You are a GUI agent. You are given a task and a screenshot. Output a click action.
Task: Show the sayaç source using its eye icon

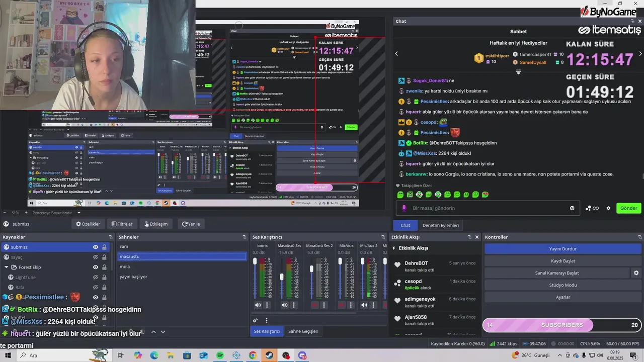click(96, 257)
